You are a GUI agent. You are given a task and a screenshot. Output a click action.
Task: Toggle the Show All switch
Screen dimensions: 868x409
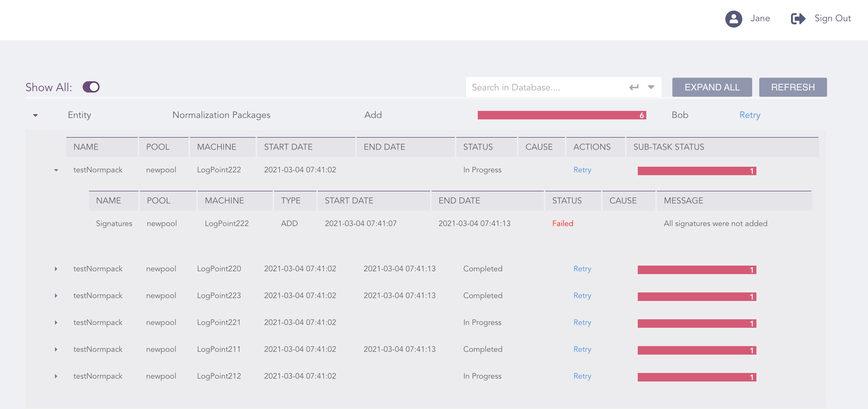pos(91,87)
